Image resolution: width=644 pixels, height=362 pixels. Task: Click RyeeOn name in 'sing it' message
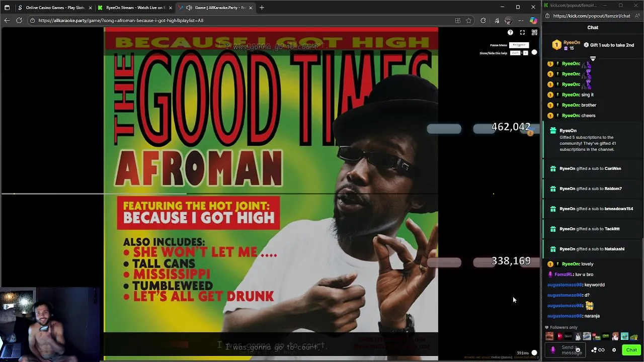(x=571, y=95)
